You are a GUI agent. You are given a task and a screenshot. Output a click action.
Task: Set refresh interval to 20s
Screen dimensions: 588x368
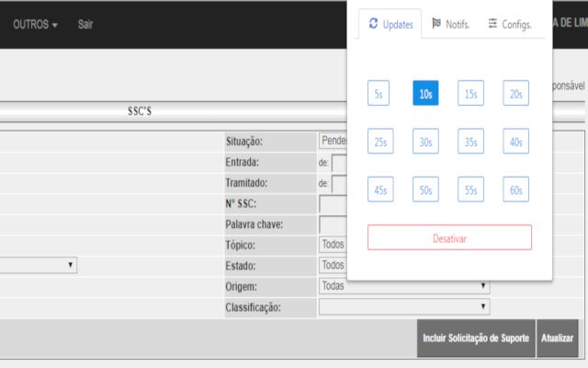coord(516,93)
